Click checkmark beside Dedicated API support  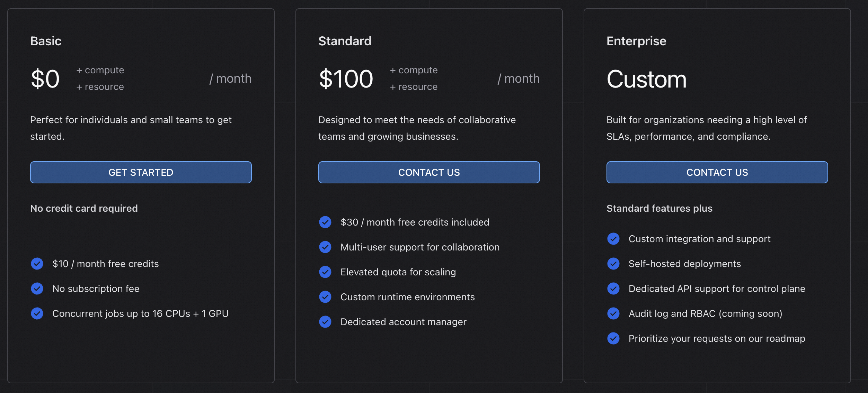(613, 289)
